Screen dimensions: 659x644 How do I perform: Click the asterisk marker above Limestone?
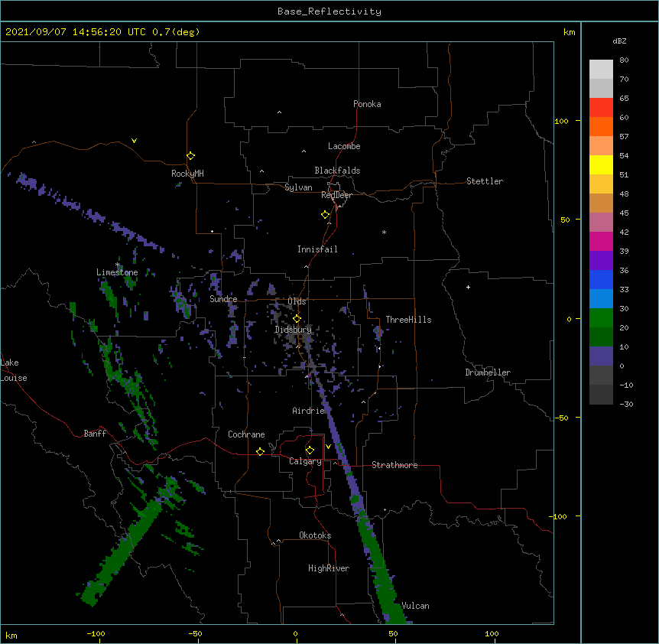point(117,265)
